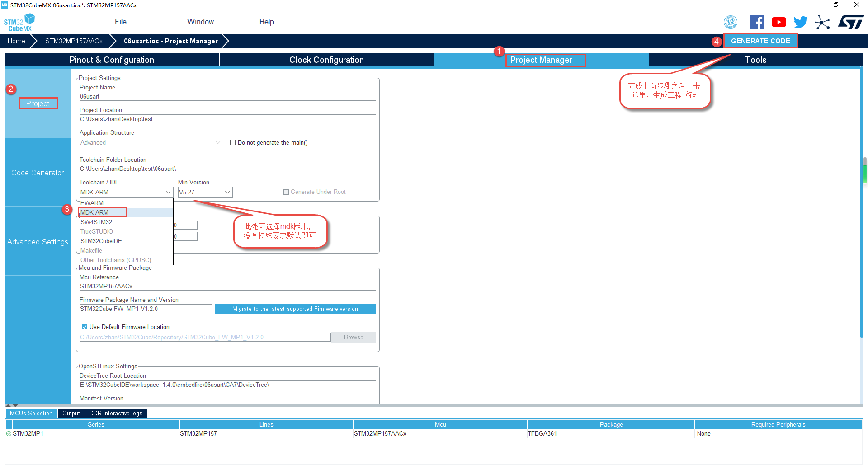Image resolution: width=868 pixels, height=470 pixels.
Task: Click the STM32CubeMX logo
Action: [x=19, y=22]
